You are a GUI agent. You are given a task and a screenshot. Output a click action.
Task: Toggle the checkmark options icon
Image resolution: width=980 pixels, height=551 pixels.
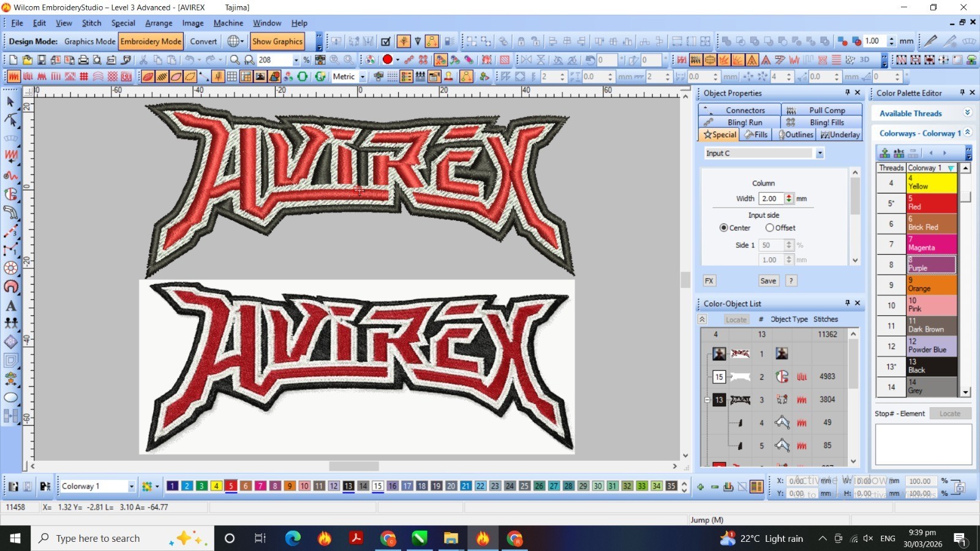point(386,41)
